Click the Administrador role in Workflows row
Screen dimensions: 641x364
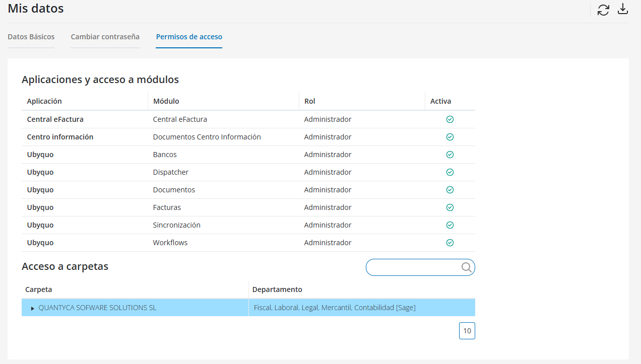[x=328, y=243]
